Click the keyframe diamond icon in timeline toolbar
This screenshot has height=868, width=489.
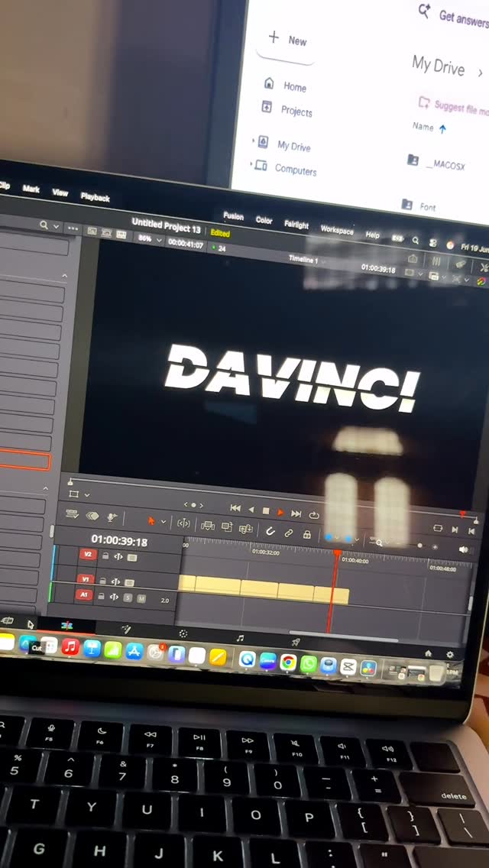click(x=92, y=516)
